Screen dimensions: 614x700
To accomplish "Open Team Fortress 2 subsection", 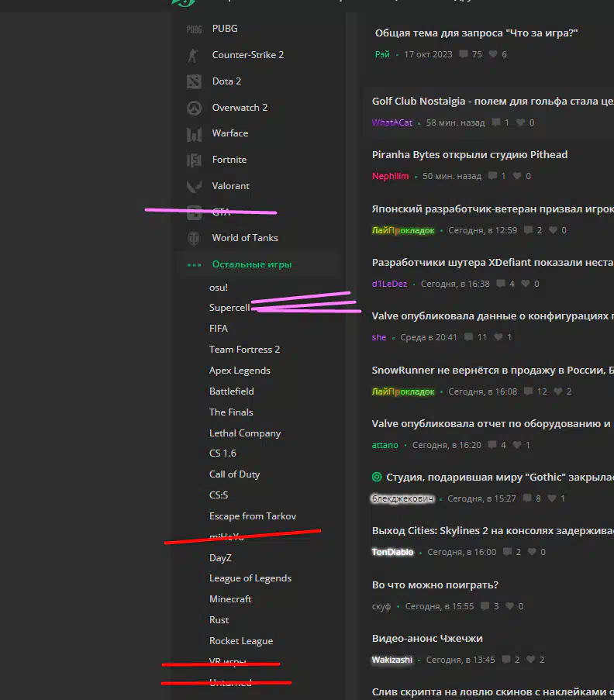I will tap(244, 350).
